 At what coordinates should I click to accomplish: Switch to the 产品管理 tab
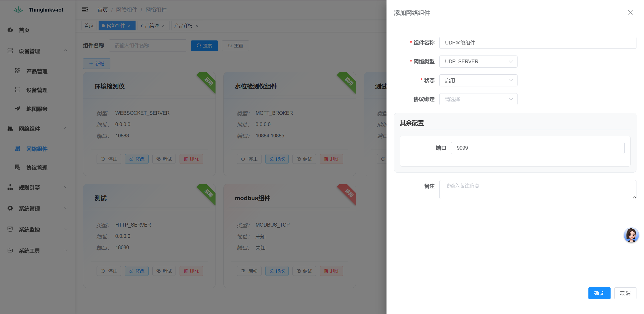(150, 25)
